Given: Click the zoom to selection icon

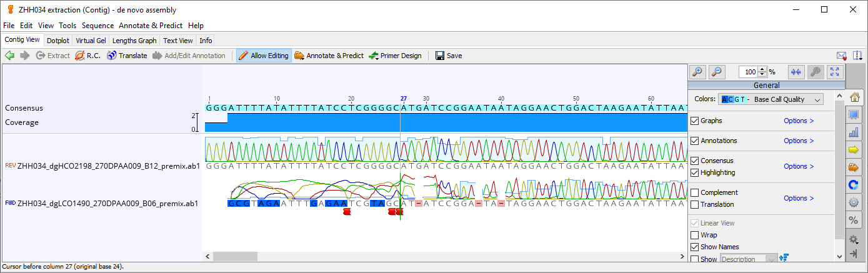Looking at the screenshot, I should 816,72.
